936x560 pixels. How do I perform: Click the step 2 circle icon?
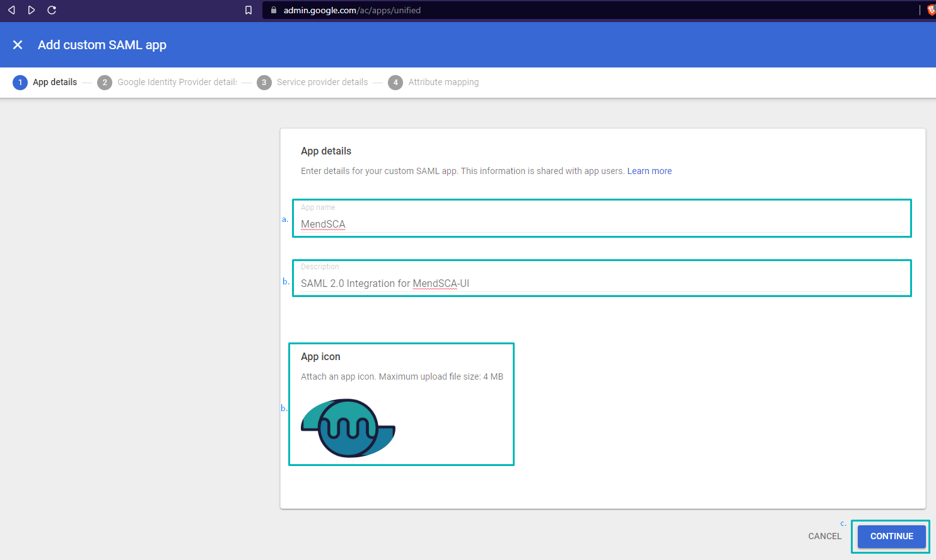point(105,83)
